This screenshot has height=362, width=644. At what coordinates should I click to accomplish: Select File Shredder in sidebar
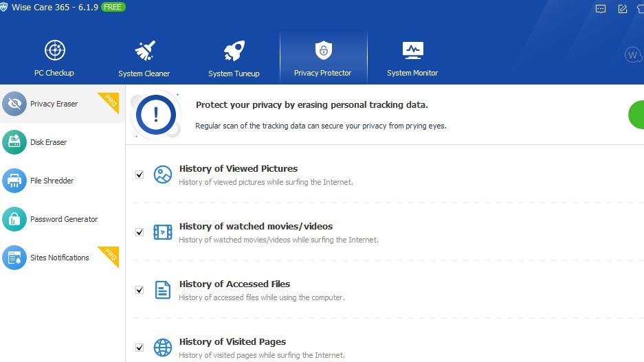(x=52, y=181)
